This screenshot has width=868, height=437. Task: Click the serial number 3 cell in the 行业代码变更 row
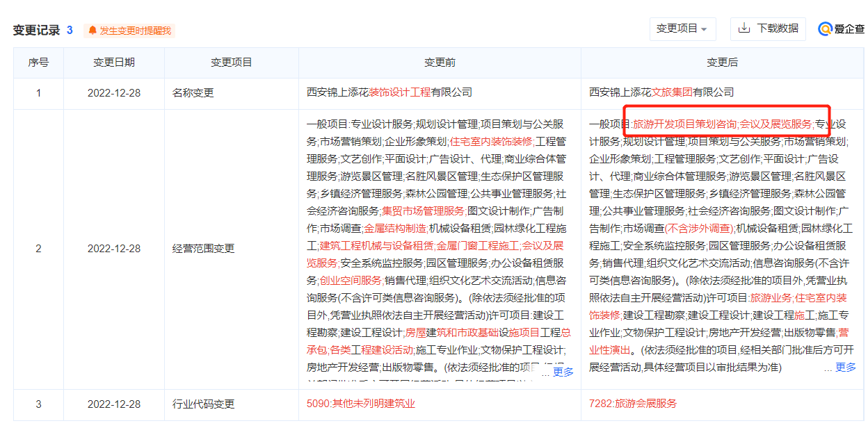coord(38,404)
